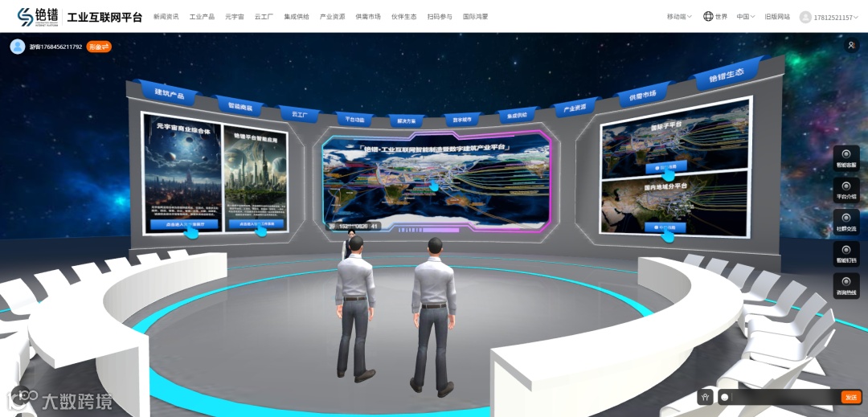This screenshot has width=868, height=417.
Task: Open the emoji picker in chat bar
Action: [x=725, y=397]
